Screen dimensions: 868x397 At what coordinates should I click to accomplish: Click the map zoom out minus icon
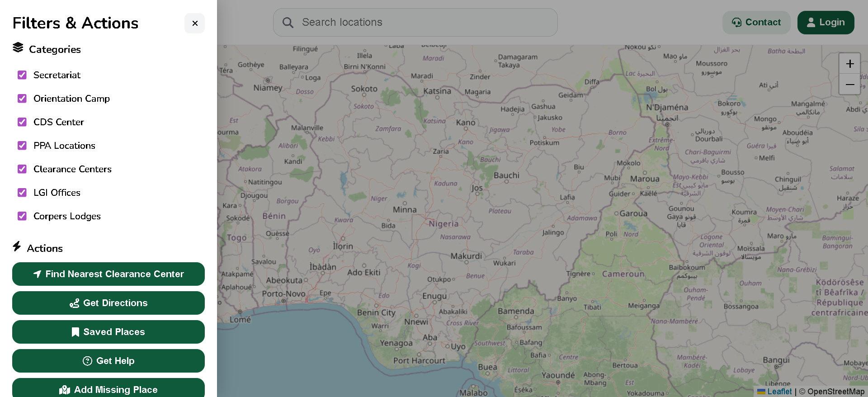pyautogui.click(x=849, y=85)
